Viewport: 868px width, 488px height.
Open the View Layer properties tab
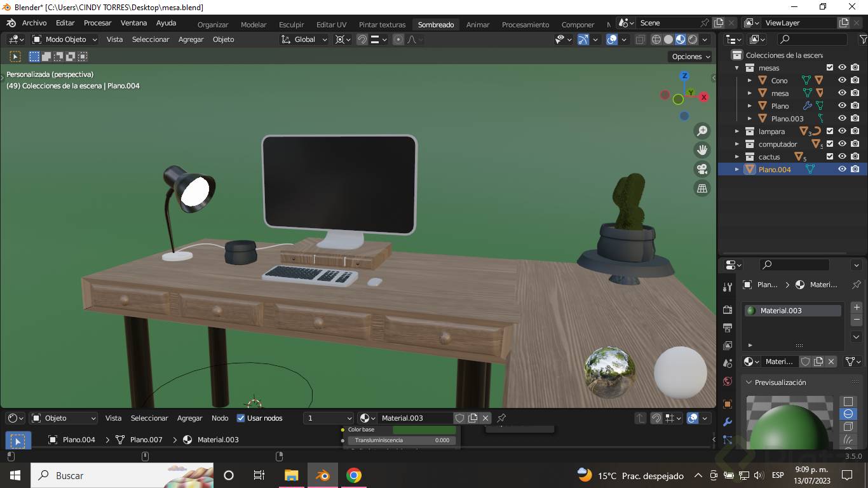pyautogui.click(x=728, y=346)
